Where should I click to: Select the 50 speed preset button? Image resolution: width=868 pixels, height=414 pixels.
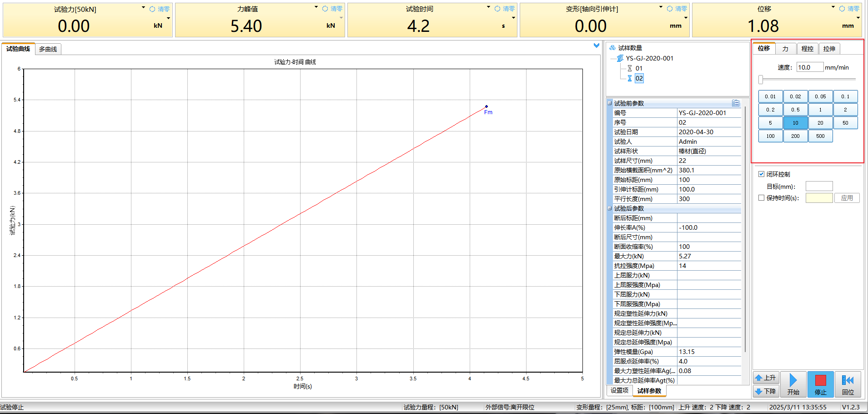(845, 123)
